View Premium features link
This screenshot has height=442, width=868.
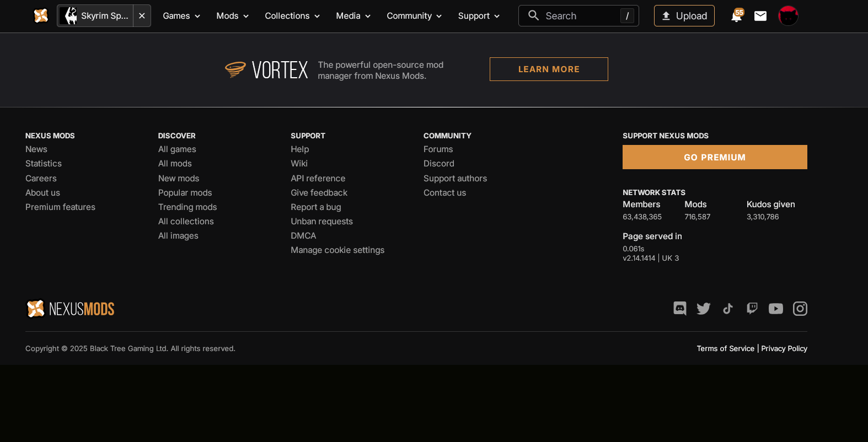pos(60,207)
